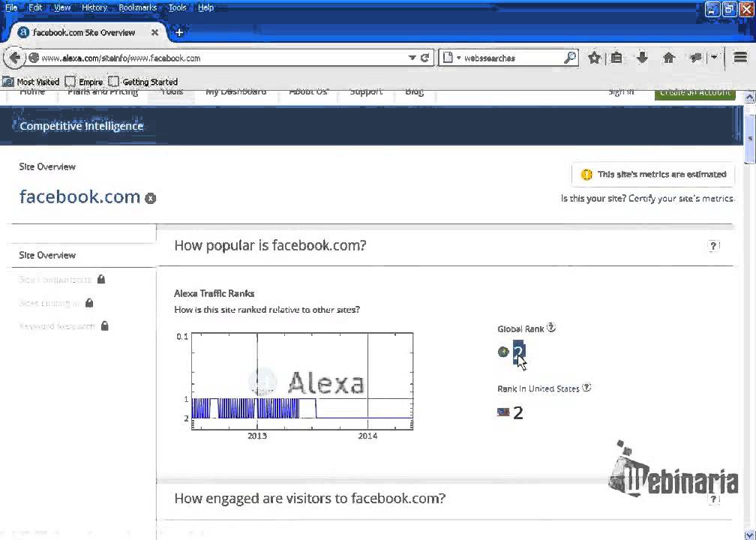The height and width of the screenshot is (540, 756).
Task: Go to the Firefox home page
Action: click(669, 58)
